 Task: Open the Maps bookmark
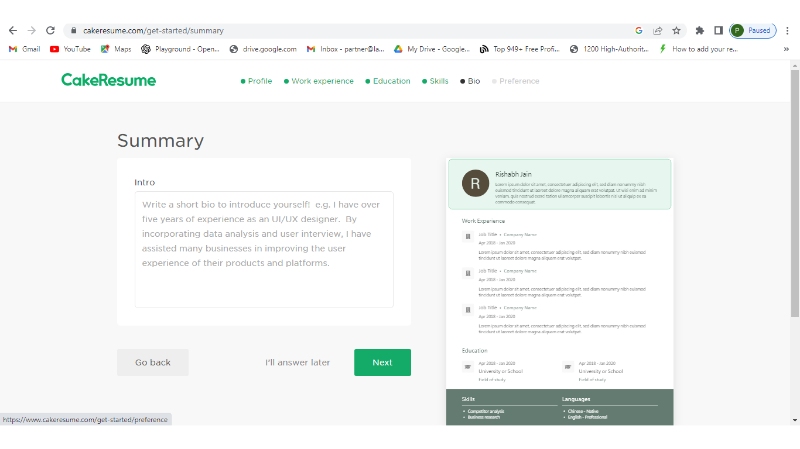(x=116, y=48)
